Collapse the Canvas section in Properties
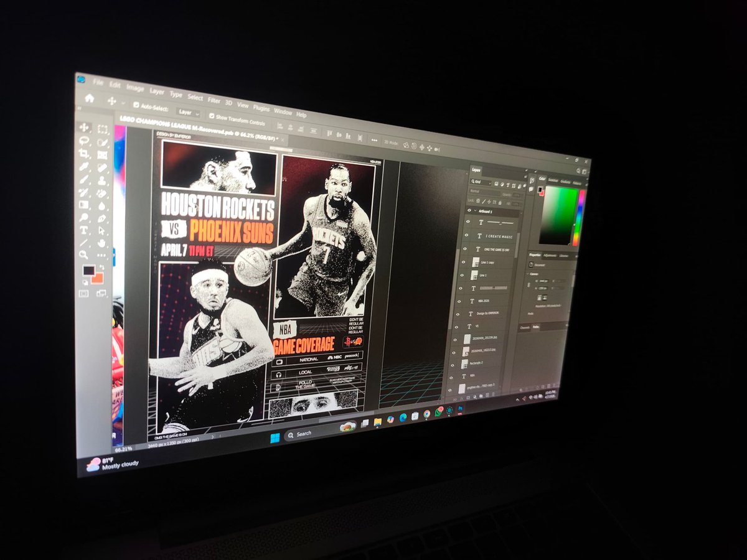The width and height of the screenshot is (747, 560). tap(527, 274)
